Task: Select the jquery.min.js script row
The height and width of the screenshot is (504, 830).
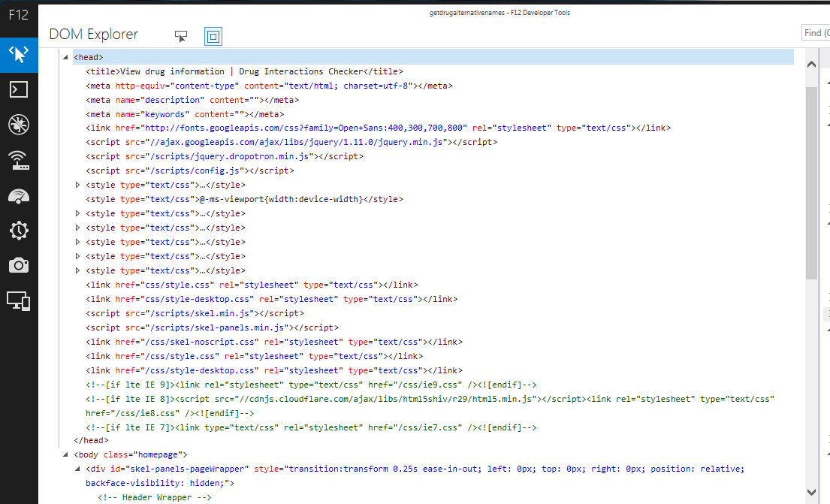Action: pos(291,143)
